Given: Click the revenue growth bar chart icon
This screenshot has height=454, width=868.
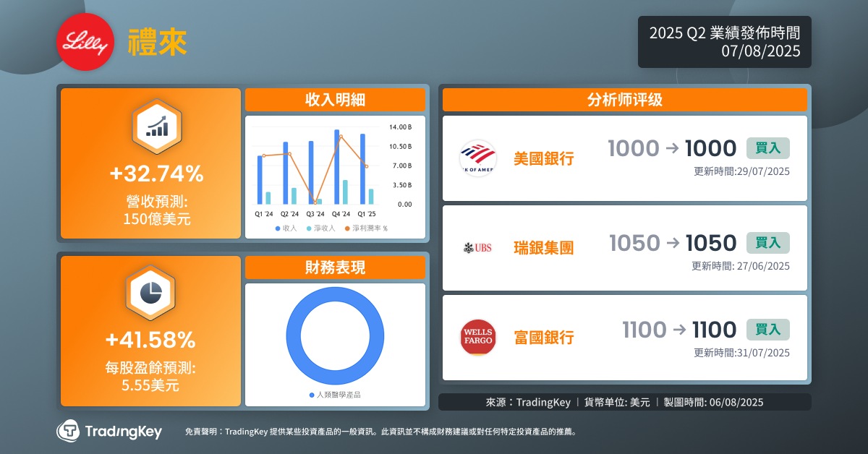Looking at the screenshot, I should coord(157,127).
